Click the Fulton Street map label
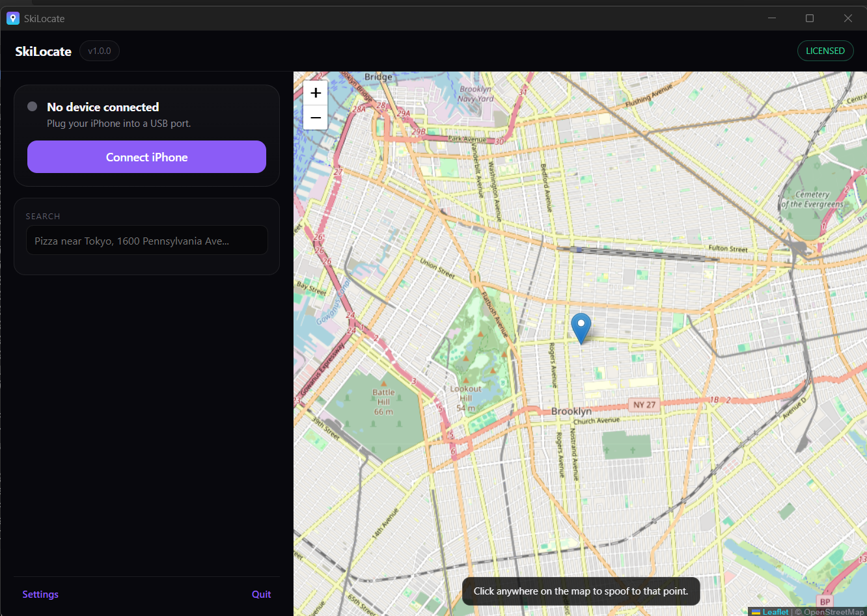Image resolution: width=867 pixels, height=616 pixels. (728, 248)
